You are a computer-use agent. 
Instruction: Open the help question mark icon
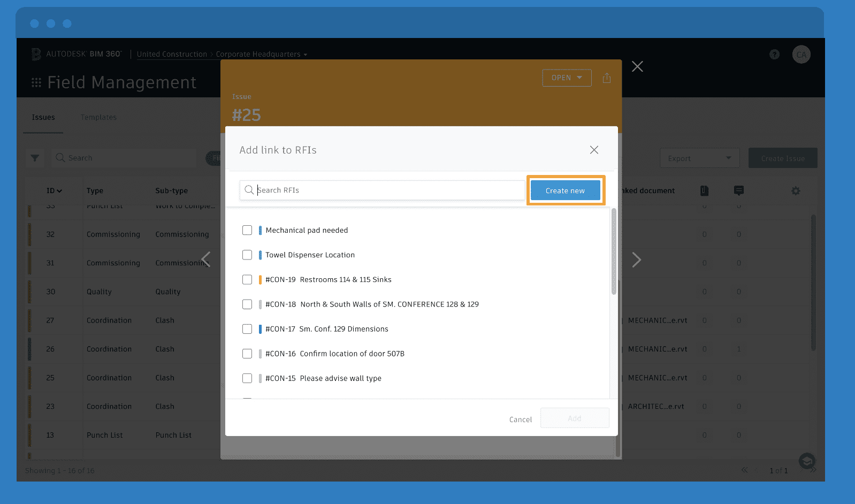(x=774, y=55)
